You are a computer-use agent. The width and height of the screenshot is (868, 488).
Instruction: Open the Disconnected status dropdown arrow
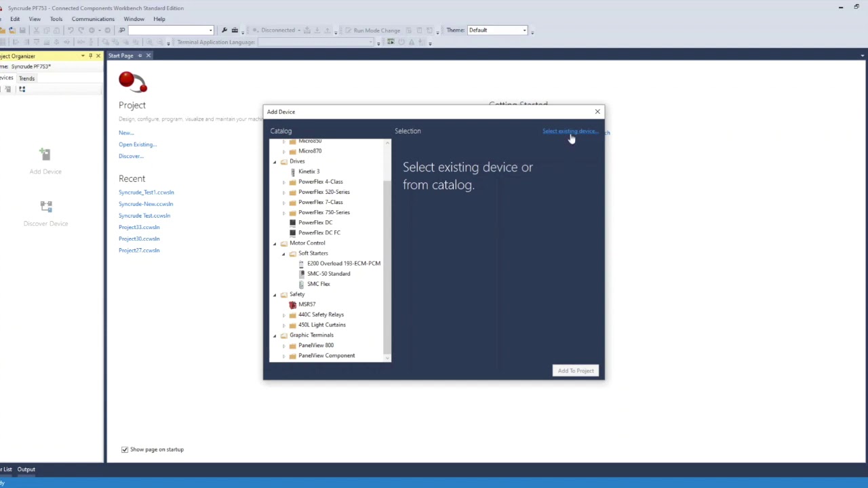click(299, 30)
